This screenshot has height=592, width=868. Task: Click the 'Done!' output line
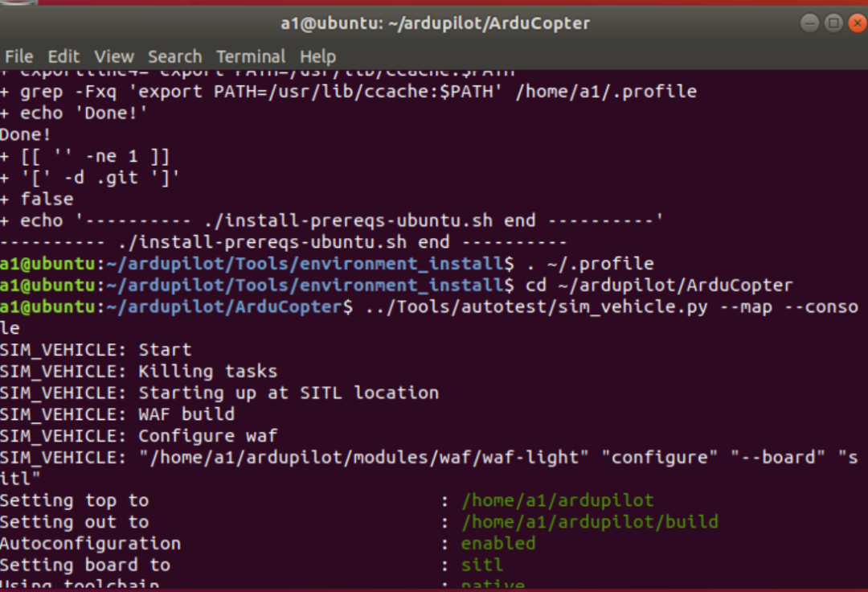click(26, 134)
